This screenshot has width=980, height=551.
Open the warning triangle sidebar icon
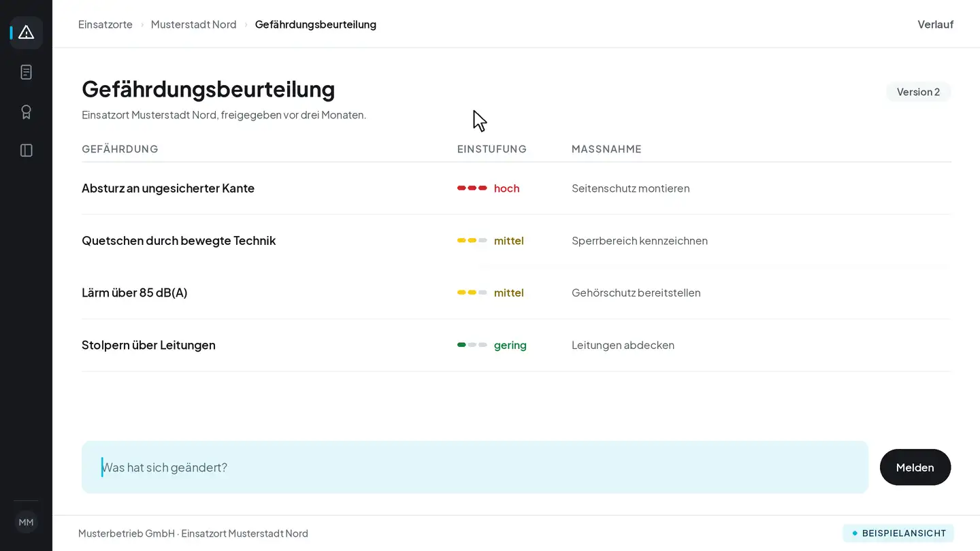pyautogui.click(x=27, y=33)
